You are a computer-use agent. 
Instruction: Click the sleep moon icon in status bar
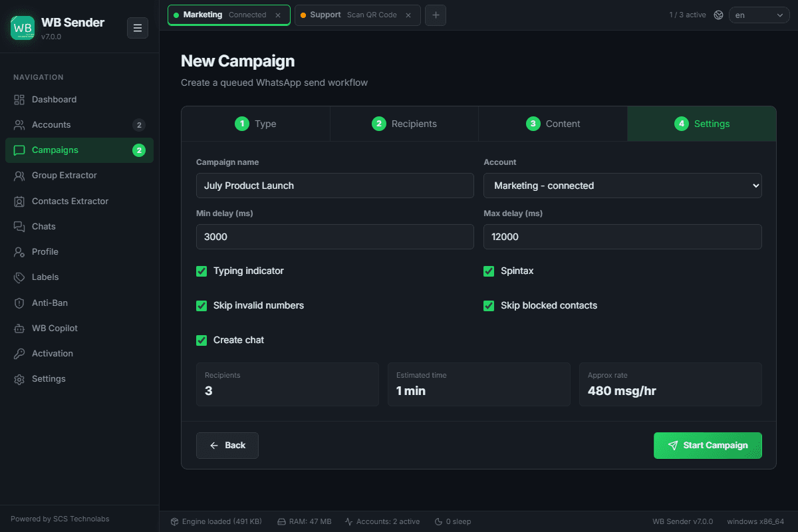point(438,521)
